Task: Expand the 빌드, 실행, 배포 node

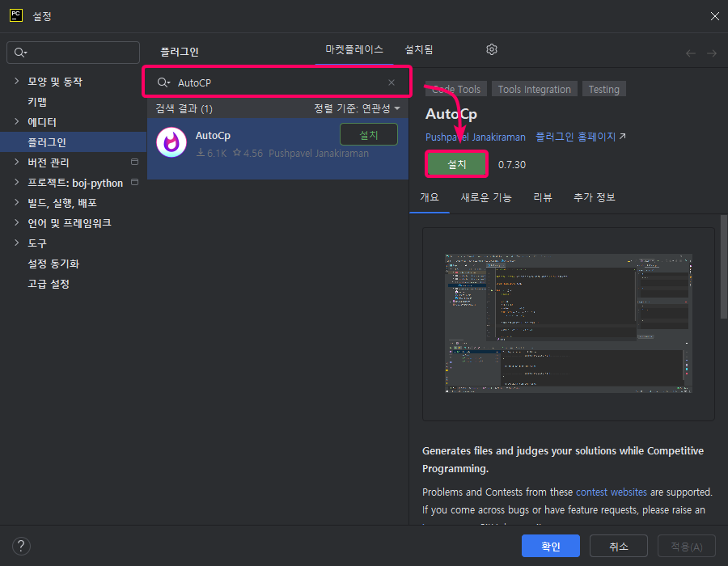Action: (x=17, y=202)
